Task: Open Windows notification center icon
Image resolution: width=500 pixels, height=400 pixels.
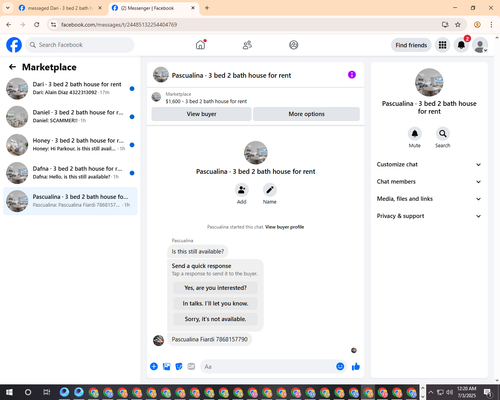Action: click(488, 392)
